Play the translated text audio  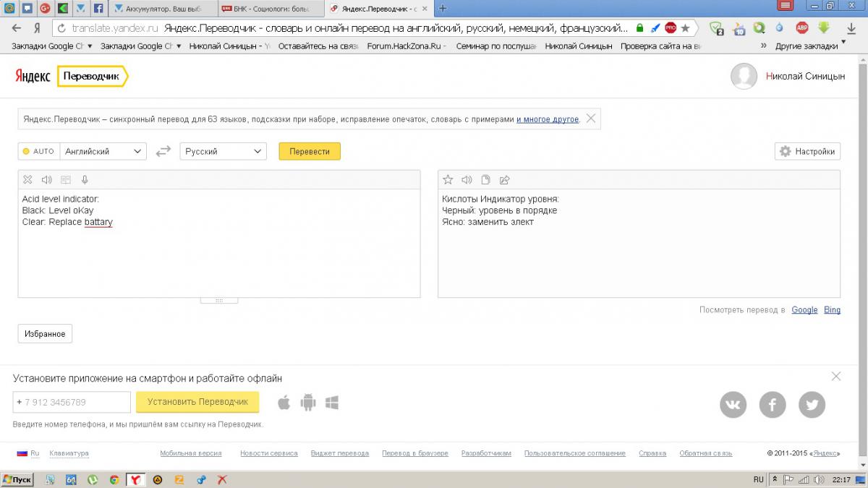coord(467,179)
